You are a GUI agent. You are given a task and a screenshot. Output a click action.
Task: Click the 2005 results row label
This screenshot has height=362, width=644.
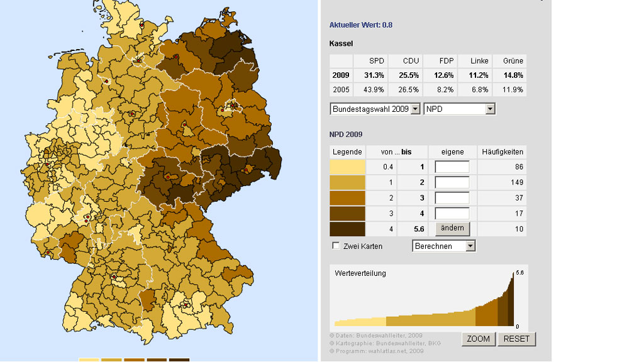click(340, 90)
